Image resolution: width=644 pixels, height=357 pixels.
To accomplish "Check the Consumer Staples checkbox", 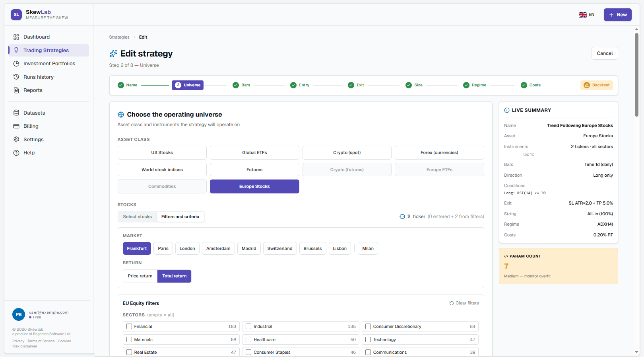I will coord(248,352).
